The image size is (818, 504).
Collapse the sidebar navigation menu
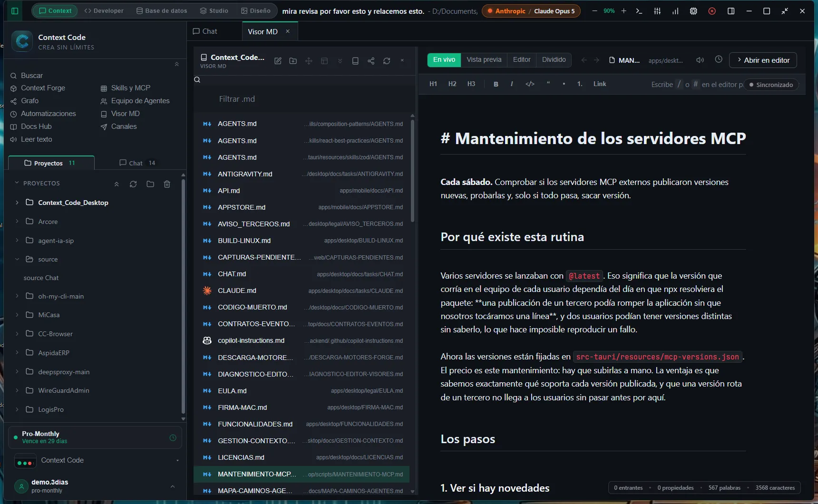click(x=176, y=64)
